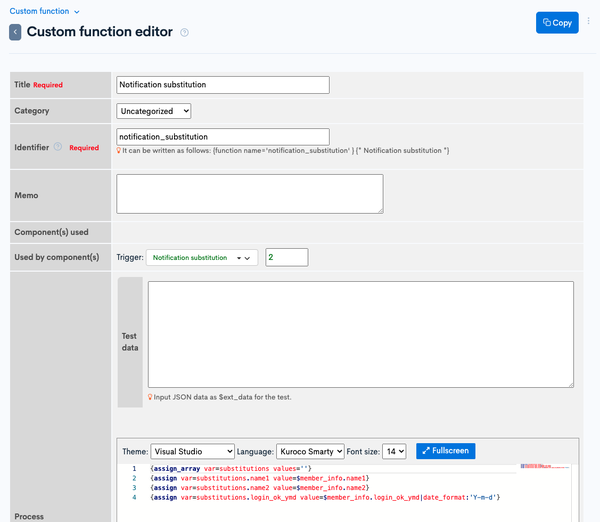Open the Category Uncategorized dropdown
The image size is (600, 522).
pos(153,111)
